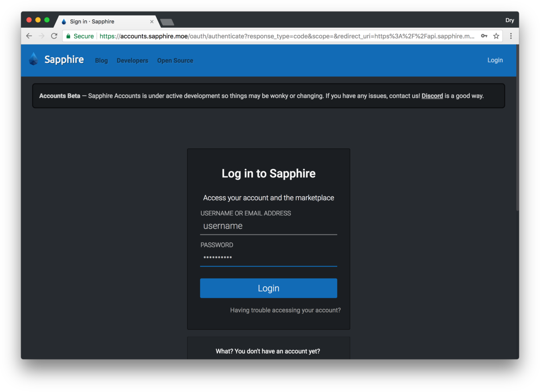Click Having trouble accessing your account
This screenshot has width=540, height=392.
pos(285,310)
